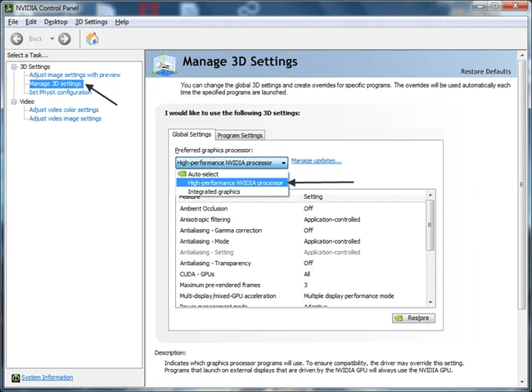The width and height of the screenshot is (532, 392).
Task: Click the settings list scrollbar thumb
Action: pyautogui.click(x=430, y=225)
